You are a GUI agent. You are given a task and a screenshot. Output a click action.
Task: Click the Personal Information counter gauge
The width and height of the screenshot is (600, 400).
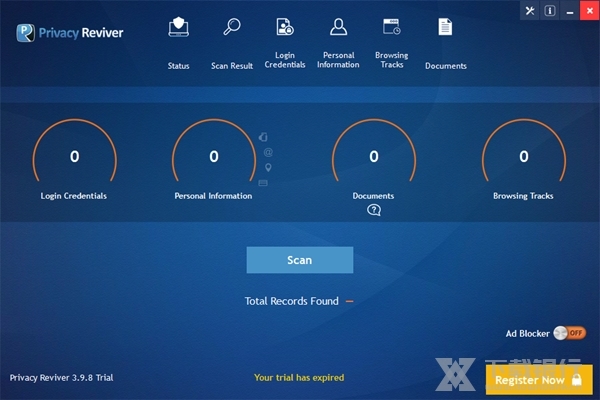coord(213,157)
